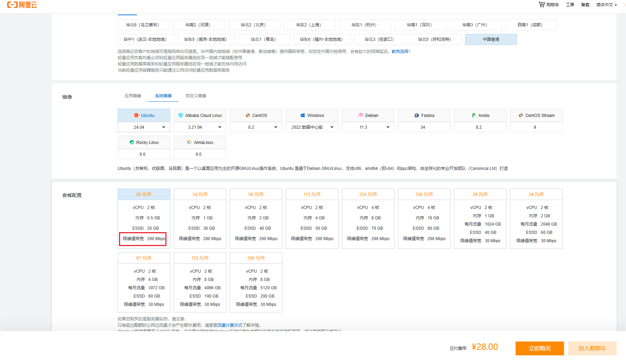Click the AlmaLinux logo icon
The height and width of the screenshot is (364, 626).
[x=189, y=142]
